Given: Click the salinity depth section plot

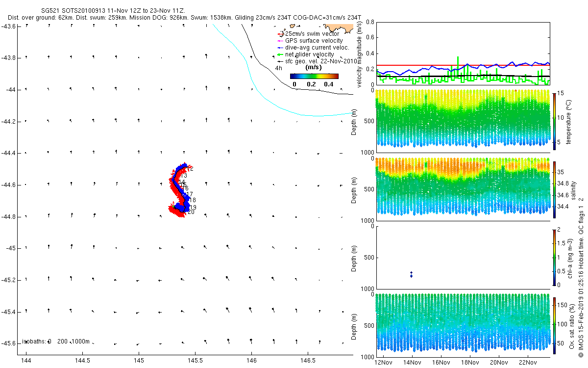Looking at the screenshot, I should click(x=463, y=187).
